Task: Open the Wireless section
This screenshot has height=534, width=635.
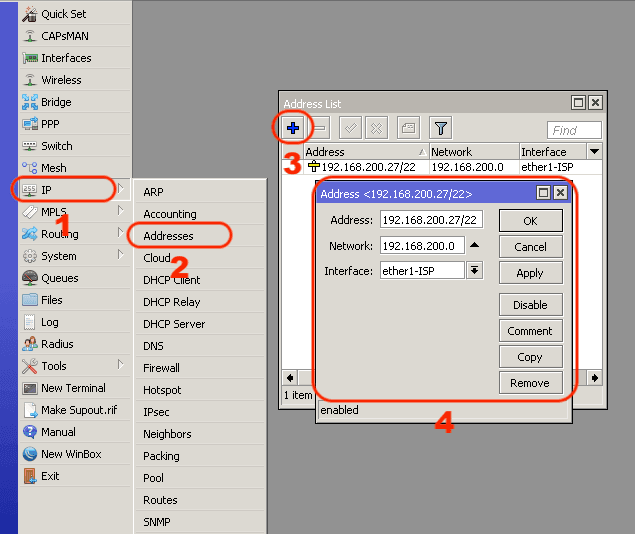Action: (x=75, y=80)
